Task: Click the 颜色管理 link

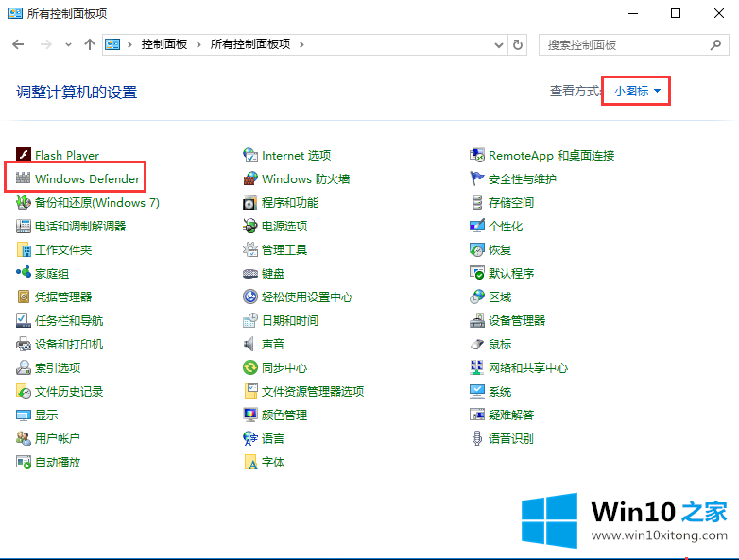Action: point(284,415)
